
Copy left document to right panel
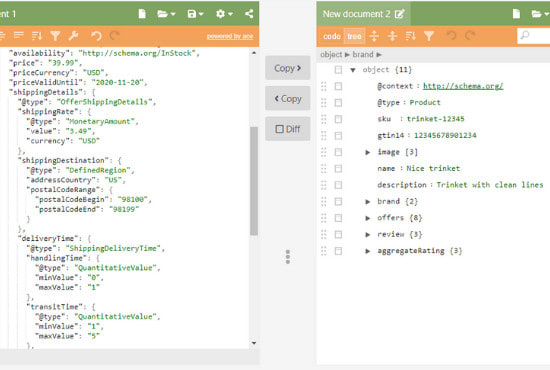coord(288,68)
